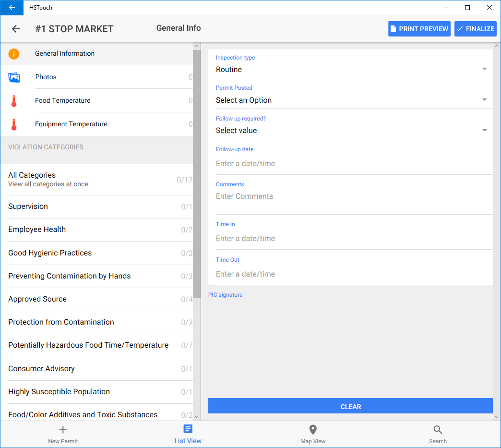Select All Categories row
The height and width of the screenshot is (448, 501).
pos(97,180)
